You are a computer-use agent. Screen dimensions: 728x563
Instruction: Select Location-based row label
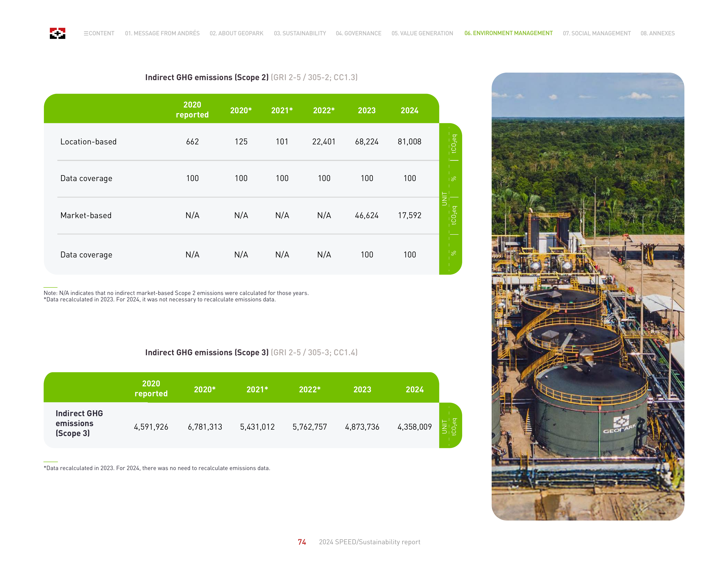88,142
